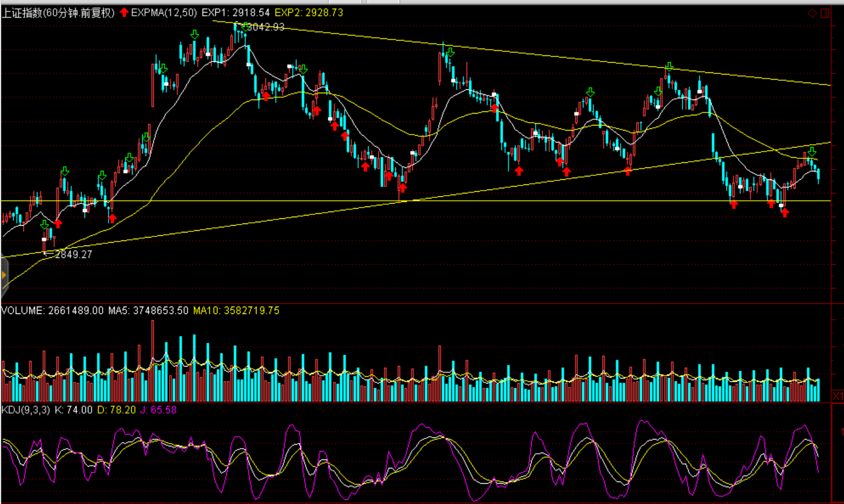Image resolution: width=844 pixels, height=504 pixels.
Task: Click the yellow MA10 volume average readout
Action: 236,311
